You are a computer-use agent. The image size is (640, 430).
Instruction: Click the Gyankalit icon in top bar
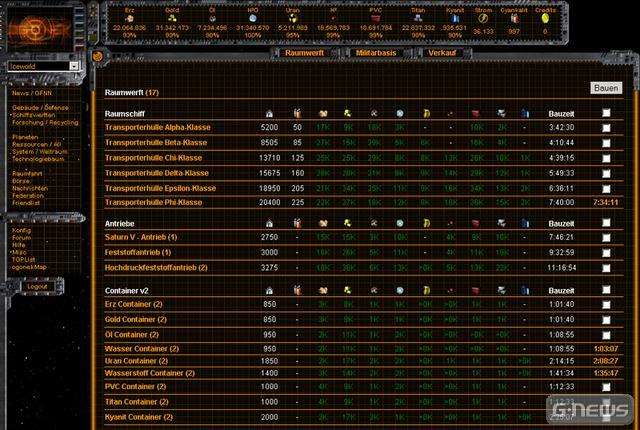pos(514,18)
